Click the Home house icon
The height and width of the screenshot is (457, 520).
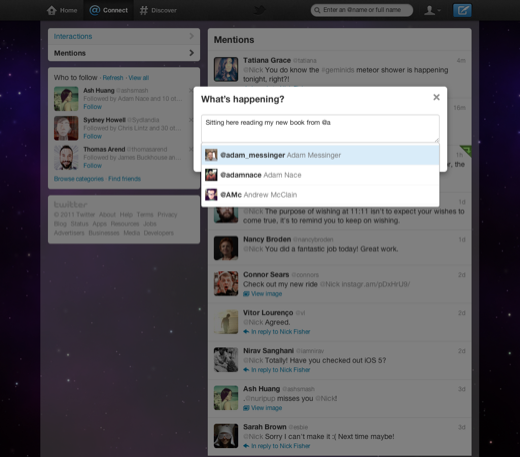[x=52, y=10]
